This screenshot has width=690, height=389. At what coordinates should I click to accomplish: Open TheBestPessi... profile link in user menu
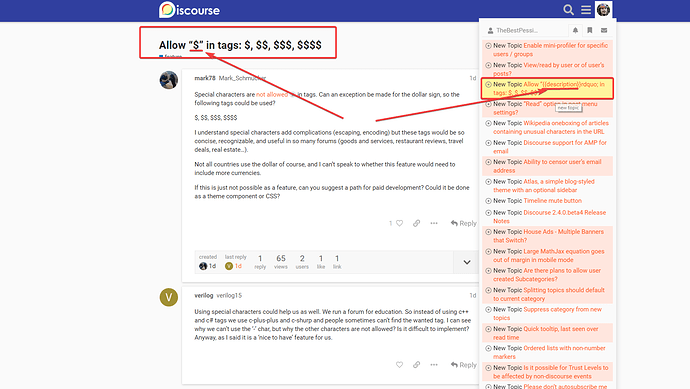click(x=513, y=30)
